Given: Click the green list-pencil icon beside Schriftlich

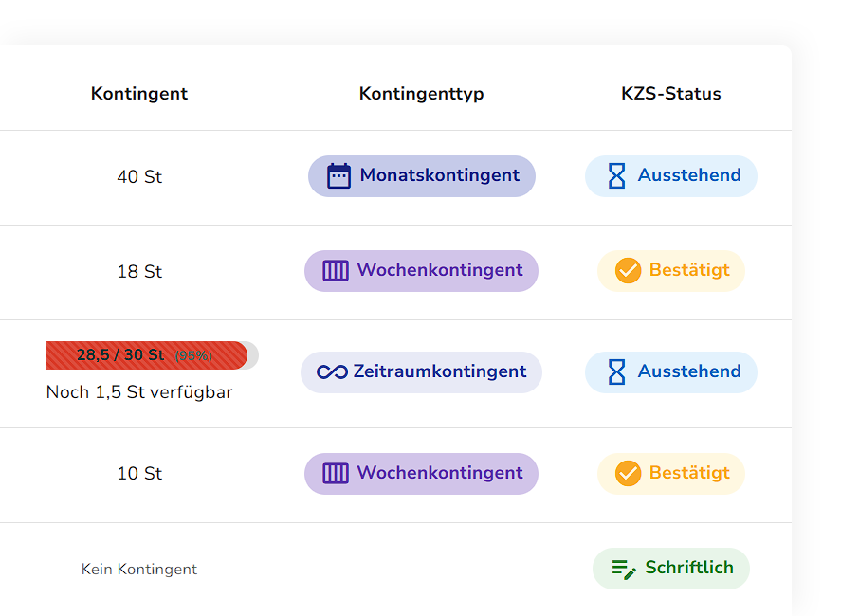Looking at the screenshot, I should 624,569.
